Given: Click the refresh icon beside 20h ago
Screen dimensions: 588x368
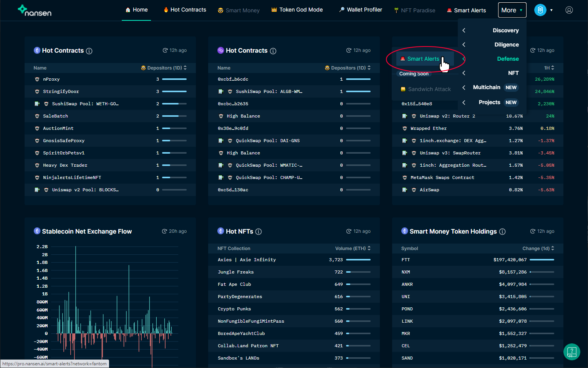Looking at the screenshot, I should click(164, 231).
